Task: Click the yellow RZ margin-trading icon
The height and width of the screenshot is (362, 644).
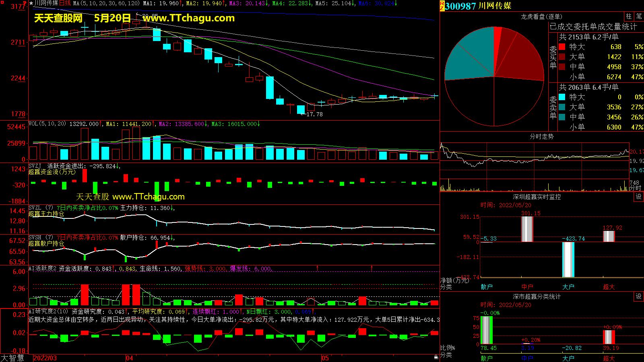Action: (442, 6)
